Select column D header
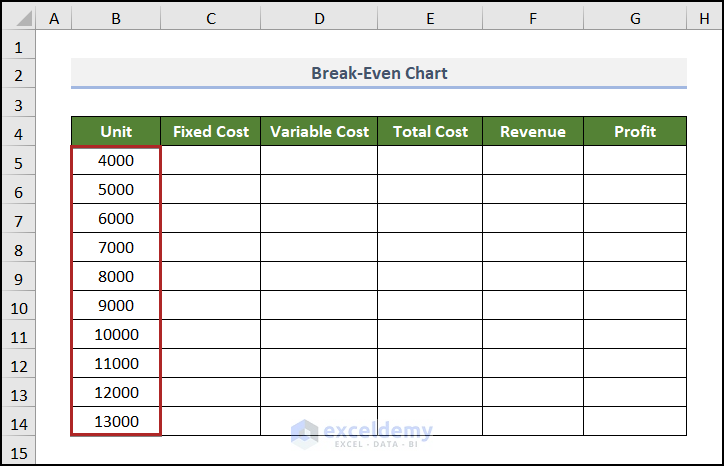 [x=319, y=16]
